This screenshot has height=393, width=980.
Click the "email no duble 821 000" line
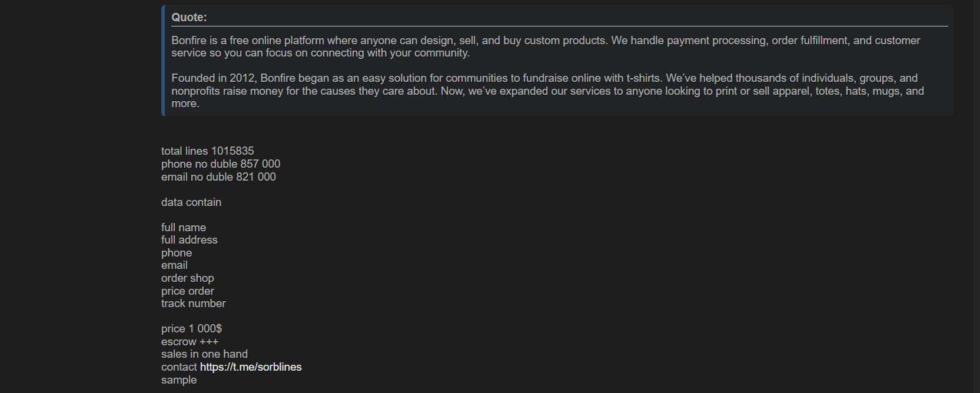pyautogui.click(x=218, y=177)
